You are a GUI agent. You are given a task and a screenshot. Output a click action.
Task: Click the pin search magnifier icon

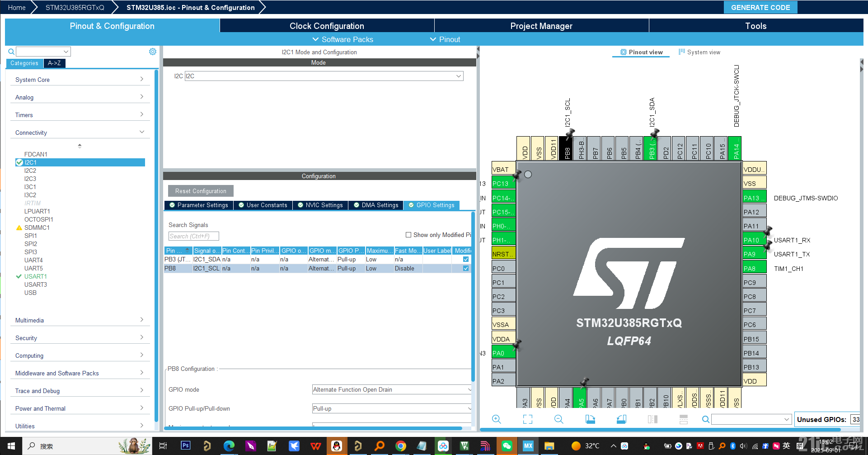(705, 420)
